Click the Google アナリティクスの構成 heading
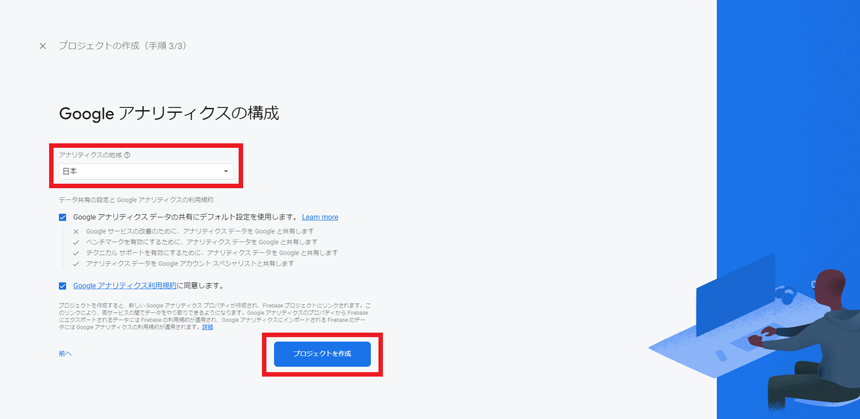The width and height of the screenshot is (860, 419). (169, 114)
